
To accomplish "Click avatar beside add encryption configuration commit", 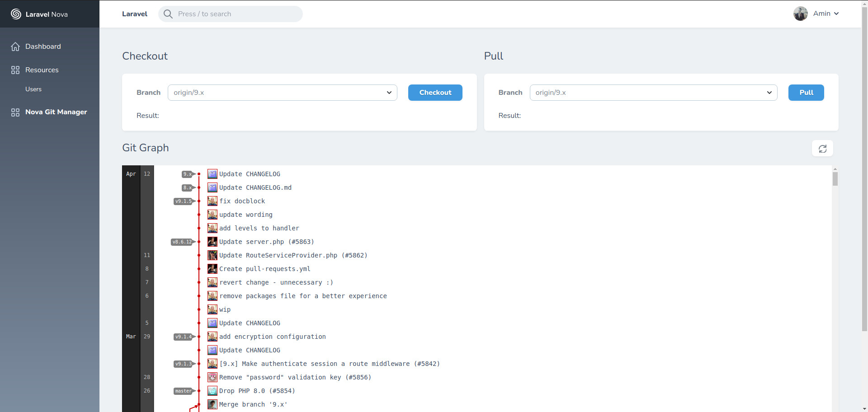I will (x=212, y=337).
